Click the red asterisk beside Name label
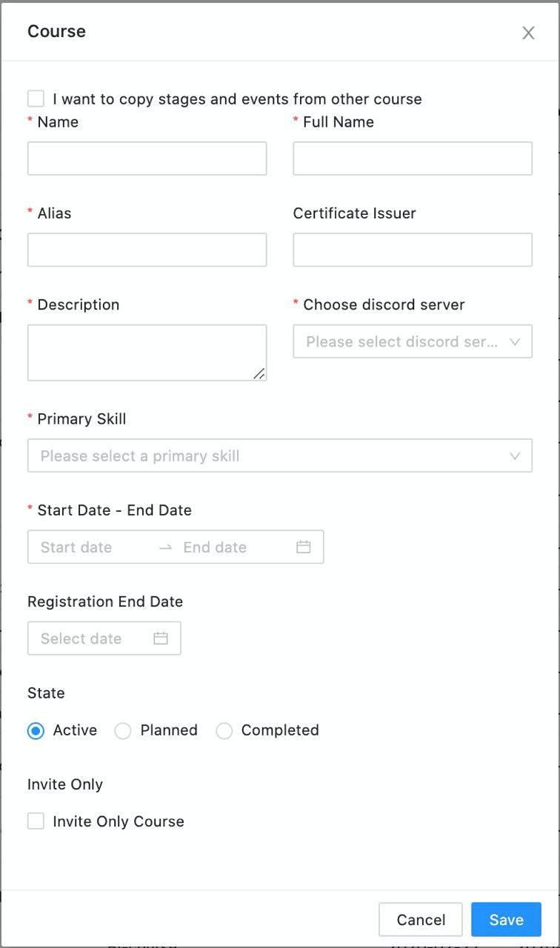560x948 pixels. tap(29, 121)
